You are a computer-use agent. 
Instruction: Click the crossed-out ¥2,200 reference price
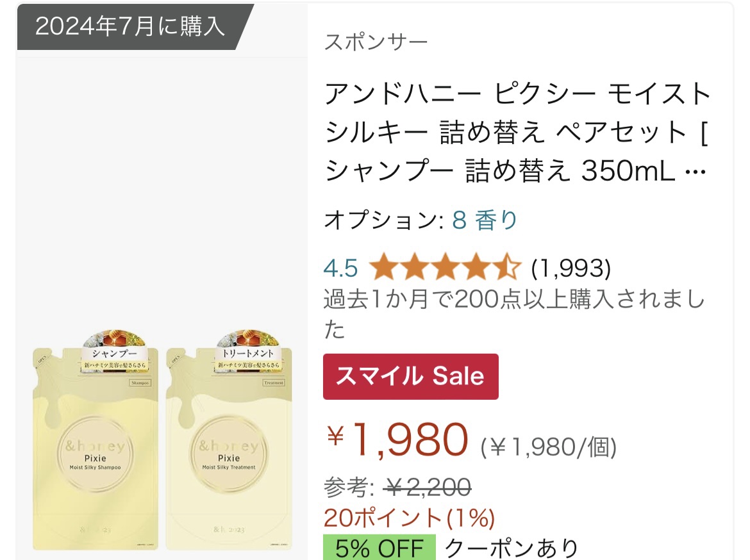coord(427,488)
